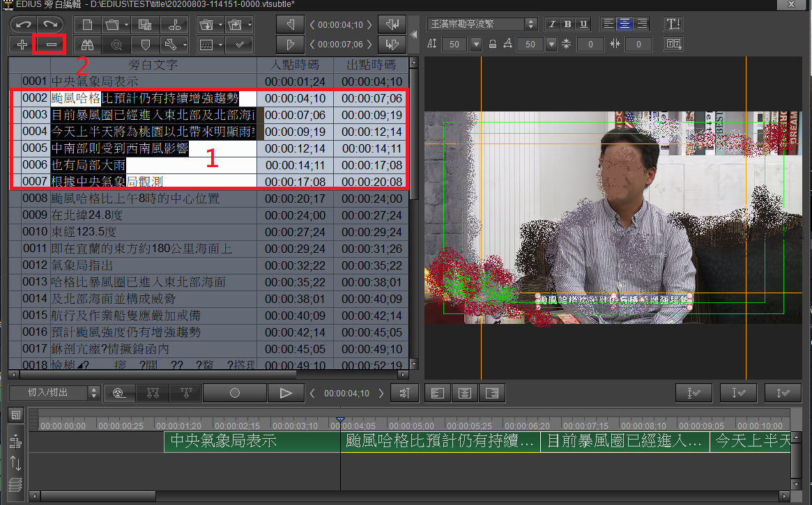Click the checkmark apply icon
This screenshot has height=505, width=812.
[x=240, y=45]
